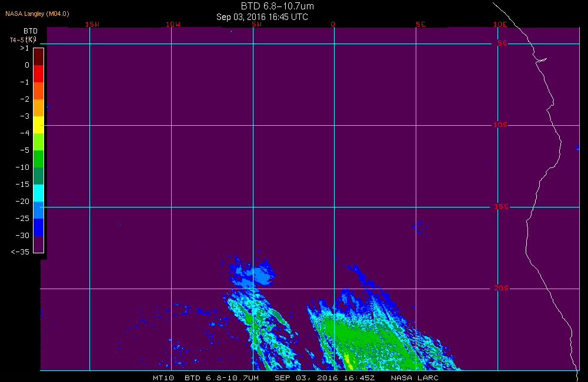Click the '-1' colorbar value
Viewport: 588px width, 382px height.
pyautogui.click(x=25, y=82)
